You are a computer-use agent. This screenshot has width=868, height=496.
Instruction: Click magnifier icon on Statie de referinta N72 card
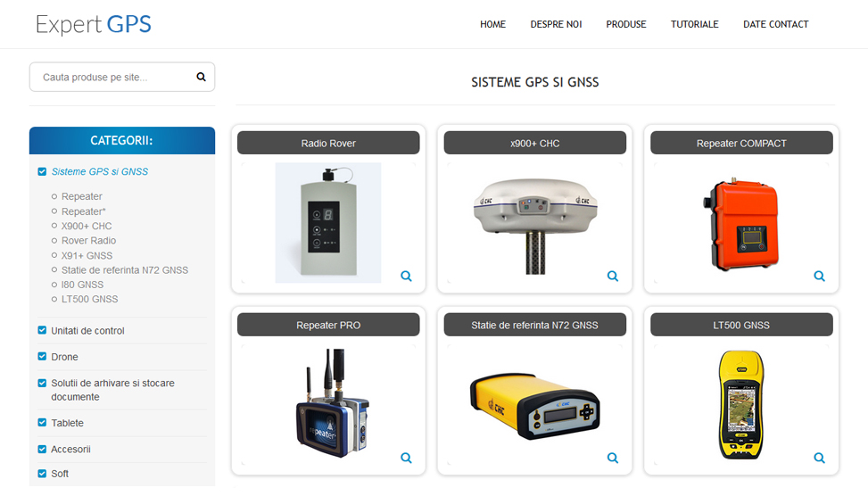tap(612, 458)
